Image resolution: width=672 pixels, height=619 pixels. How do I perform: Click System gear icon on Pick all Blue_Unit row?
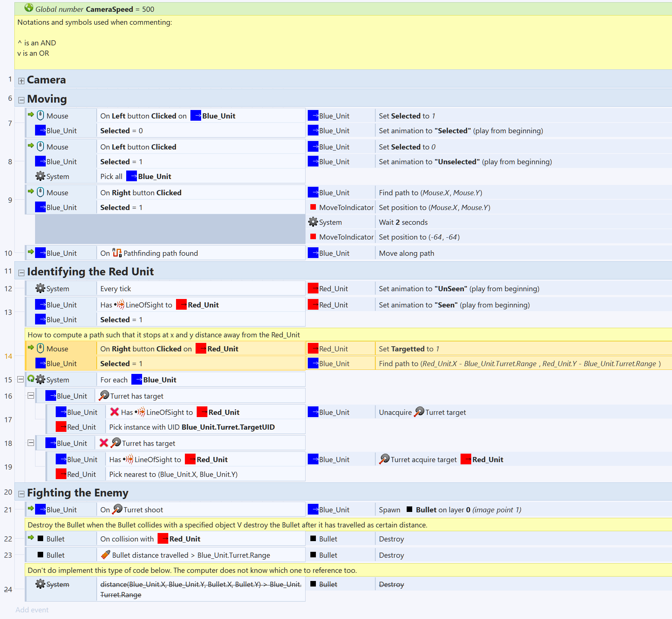coord(40,176)
